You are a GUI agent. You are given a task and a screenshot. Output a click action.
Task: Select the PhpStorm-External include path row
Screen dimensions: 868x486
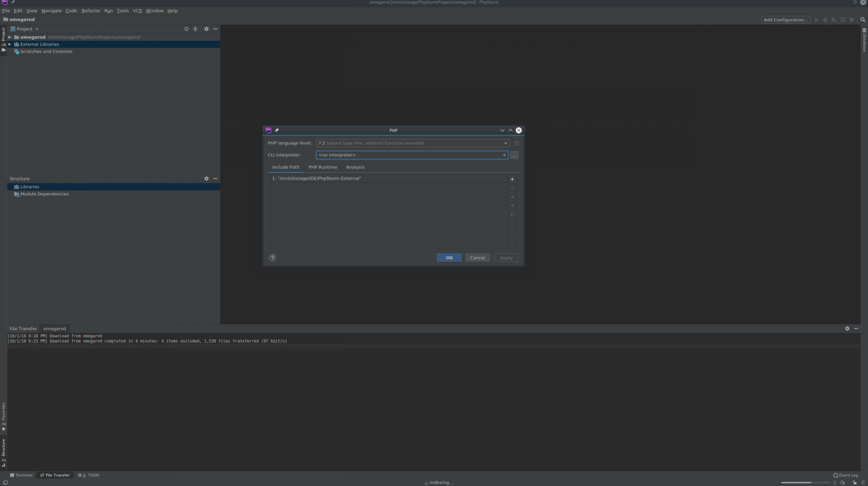coord(389,179)
